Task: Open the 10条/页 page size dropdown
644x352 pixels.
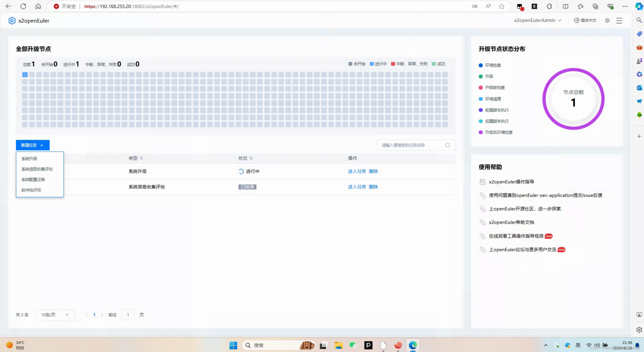Action: tap(55, 315)
